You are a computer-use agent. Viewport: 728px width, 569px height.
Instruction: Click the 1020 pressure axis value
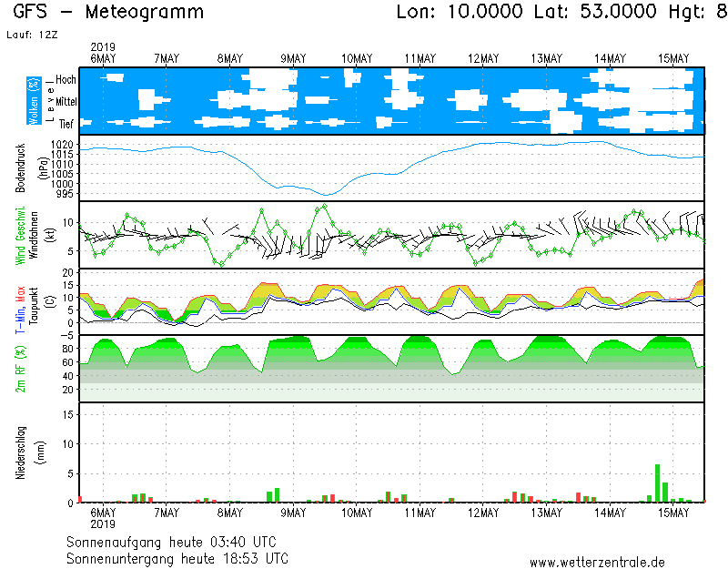62,145
